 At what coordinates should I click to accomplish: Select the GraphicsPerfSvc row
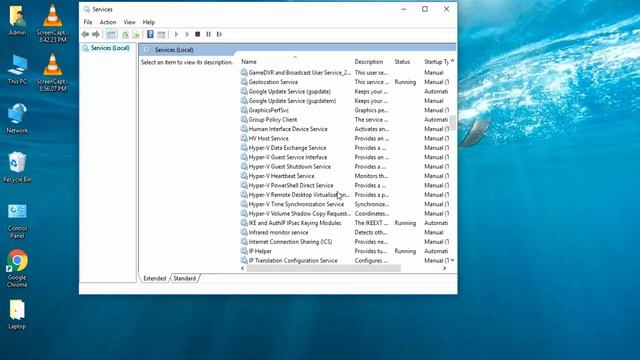(345, 110)
